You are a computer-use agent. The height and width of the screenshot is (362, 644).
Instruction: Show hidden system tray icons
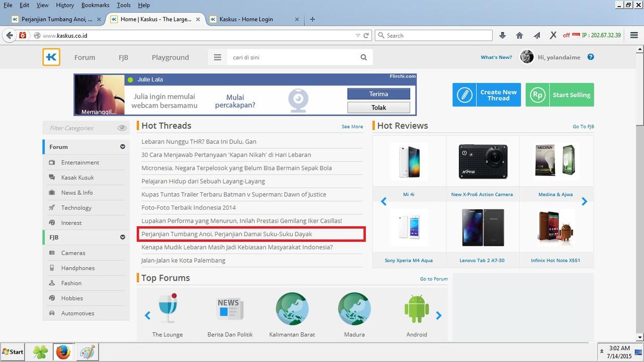click(x=602, y=351)
